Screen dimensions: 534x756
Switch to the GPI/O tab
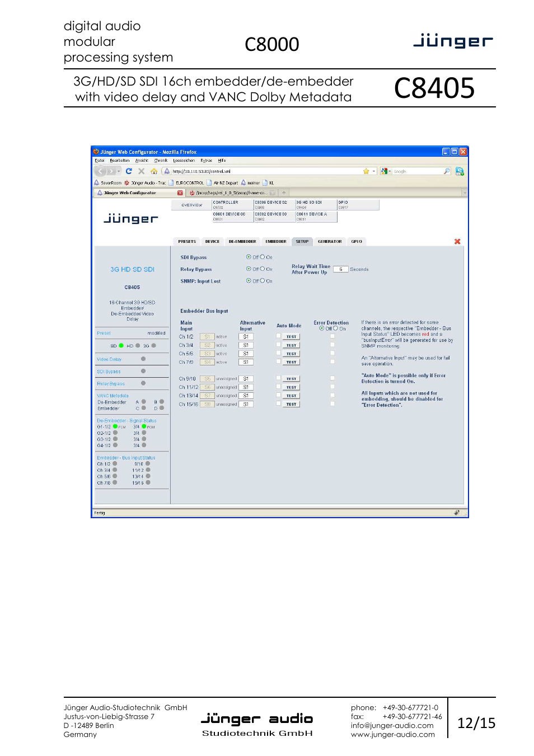[357, 241]
